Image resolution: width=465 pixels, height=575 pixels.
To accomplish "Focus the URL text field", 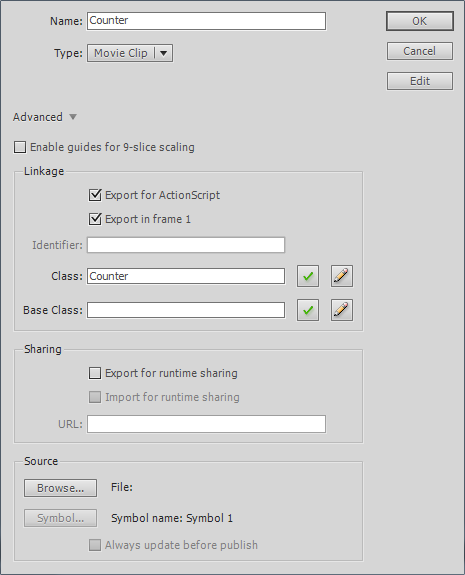I will pos(206,424).
